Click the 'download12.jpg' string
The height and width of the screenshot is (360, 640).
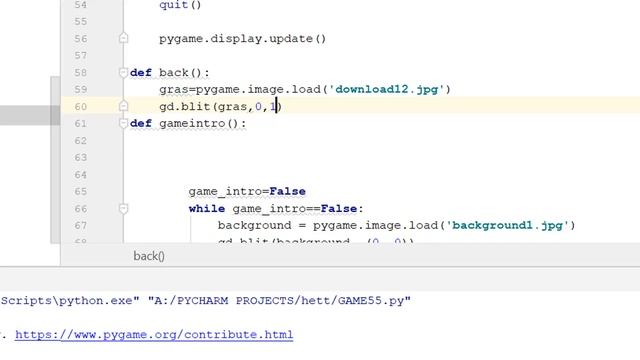[386, 89]
